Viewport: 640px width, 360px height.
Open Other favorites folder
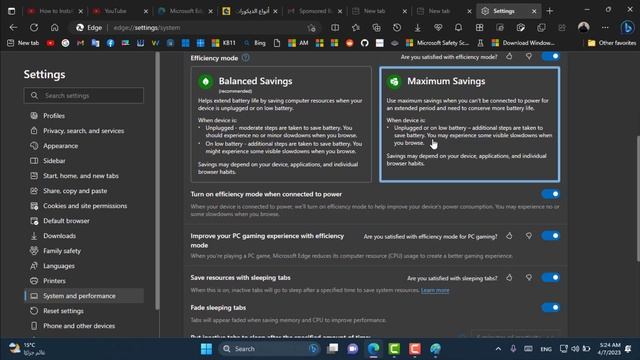611,43
